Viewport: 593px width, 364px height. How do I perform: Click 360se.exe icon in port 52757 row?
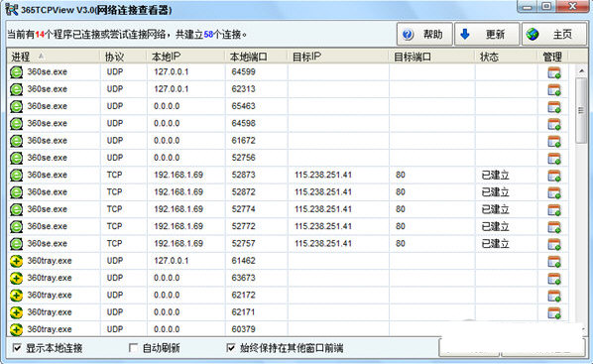tap(16, 244)
